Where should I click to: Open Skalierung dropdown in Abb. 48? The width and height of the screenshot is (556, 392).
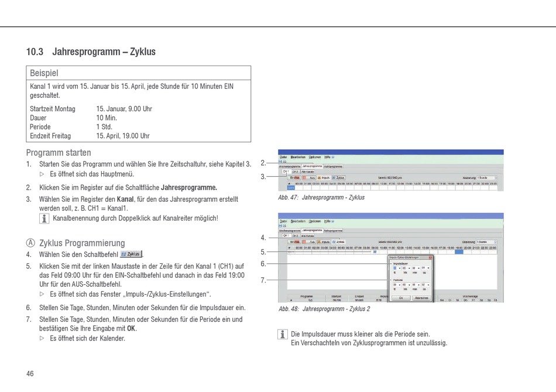(x=486, y=242)
